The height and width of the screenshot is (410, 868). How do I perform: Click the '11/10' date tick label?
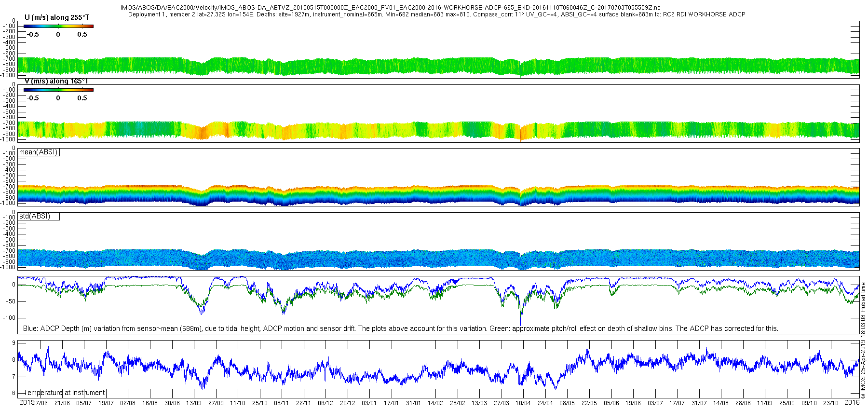(238, 403)
